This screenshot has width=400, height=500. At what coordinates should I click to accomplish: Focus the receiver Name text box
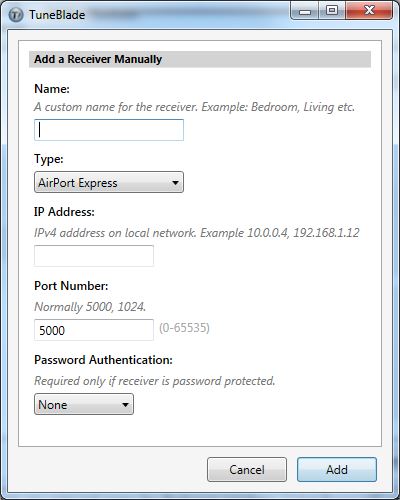click(109, 130)
